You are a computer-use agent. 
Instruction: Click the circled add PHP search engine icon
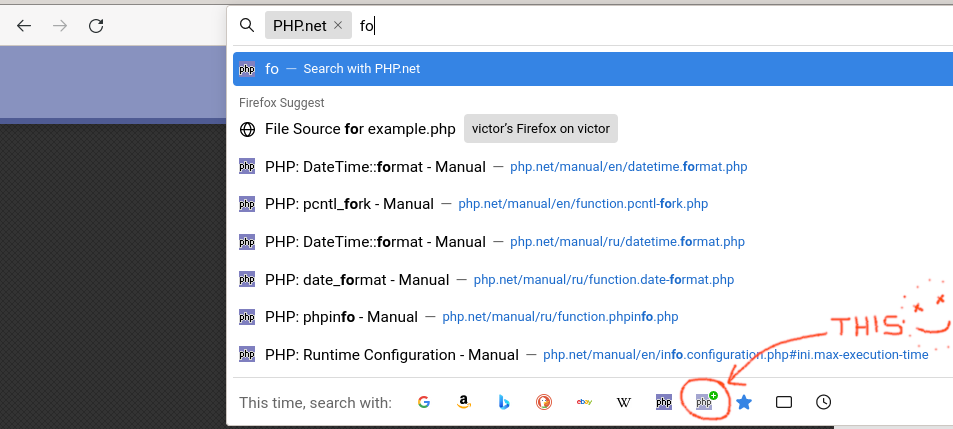click(706, 402)
